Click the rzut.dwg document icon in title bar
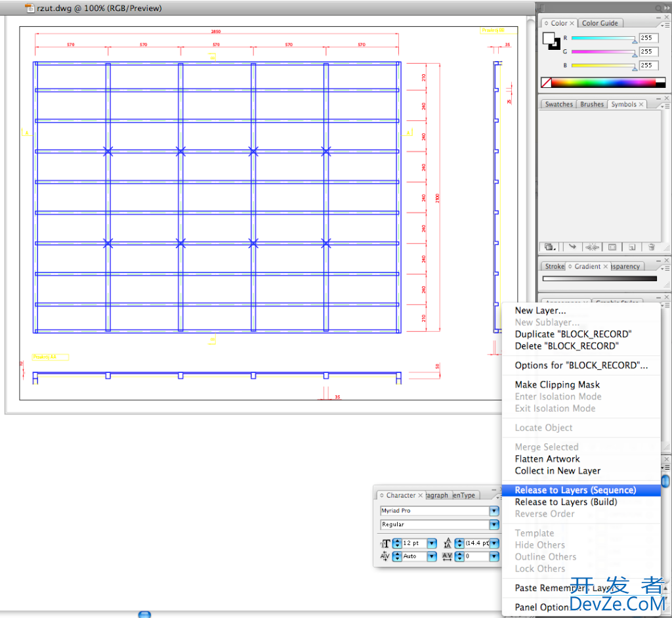The height and width of the screenshot is (618, 672). [30, 8]
